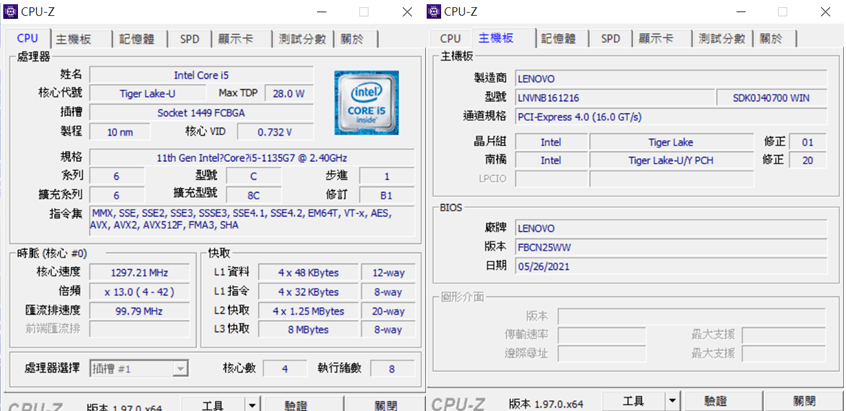Image resolution: width=846 pixels, height=411 pixels.
Task: Select 'PCI-Express 4.0 (16.0 GT/s)' field
Action: [671, 117]
